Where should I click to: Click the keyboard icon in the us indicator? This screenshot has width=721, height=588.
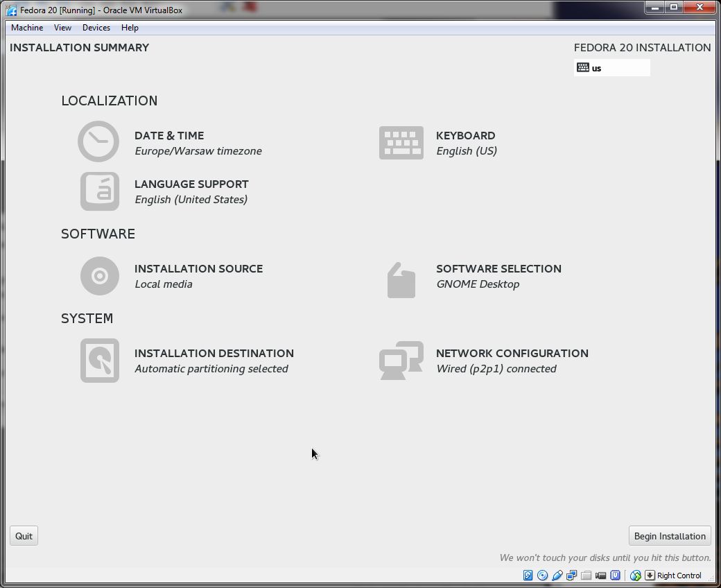point(583,67)
